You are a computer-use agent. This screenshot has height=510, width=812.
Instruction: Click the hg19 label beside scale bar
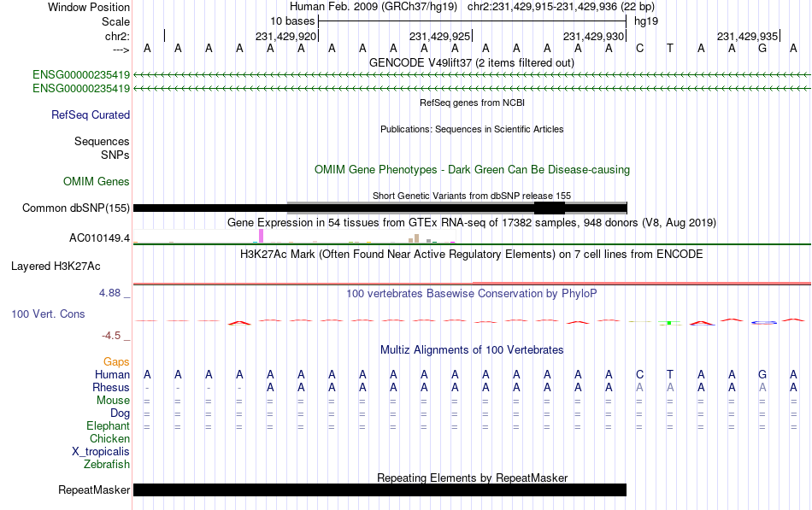(646, 21)
